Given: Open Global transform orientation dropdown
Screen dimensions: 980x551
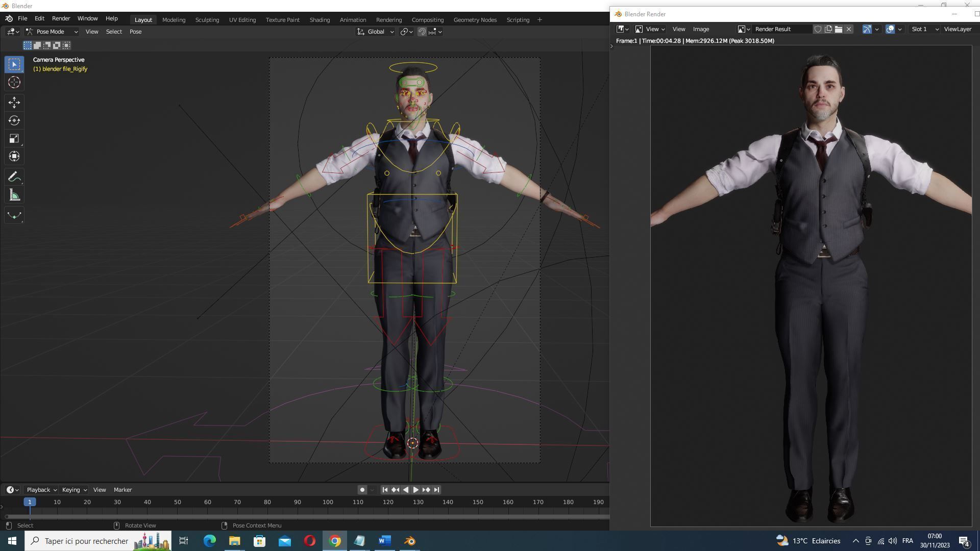Looking at the screenshot, I should click(375, 32).
